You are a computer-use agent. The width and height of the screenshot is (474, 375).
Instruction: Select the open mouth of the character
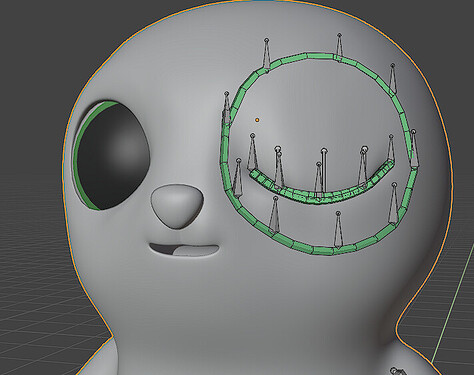(x=184, y=250)
